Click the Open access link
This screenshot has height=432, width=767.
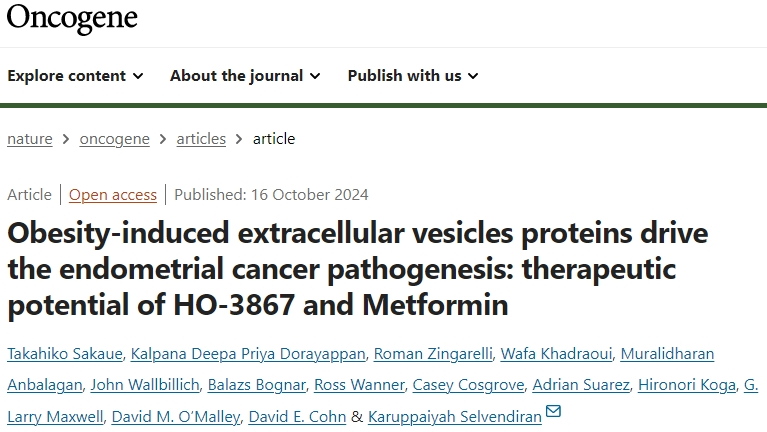[113, 194]
